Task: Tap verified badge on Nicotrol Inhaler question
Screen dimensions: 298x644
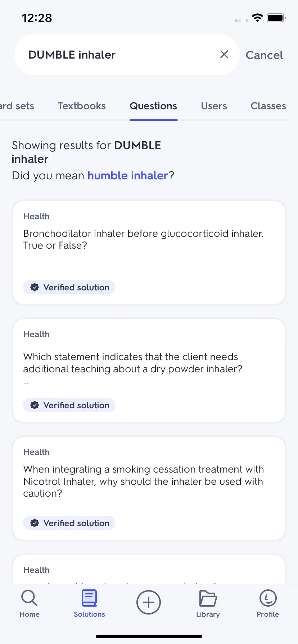Action: 69,523
